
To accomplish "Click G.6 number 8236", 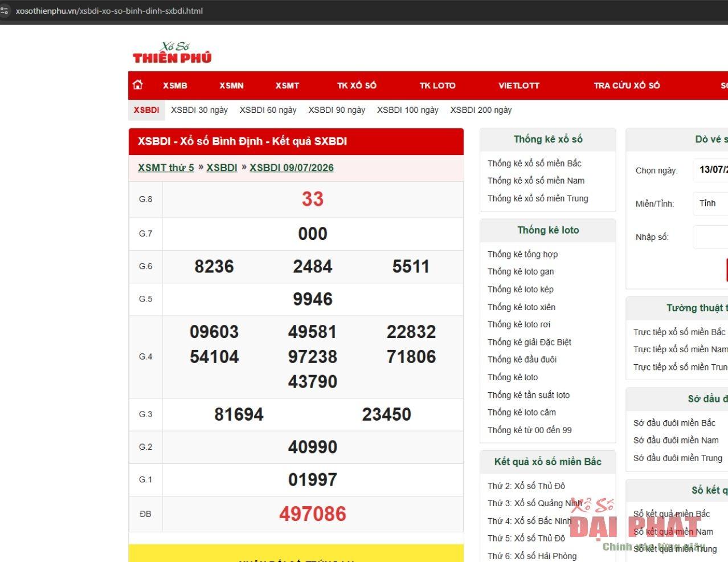I will pos(214,266).
